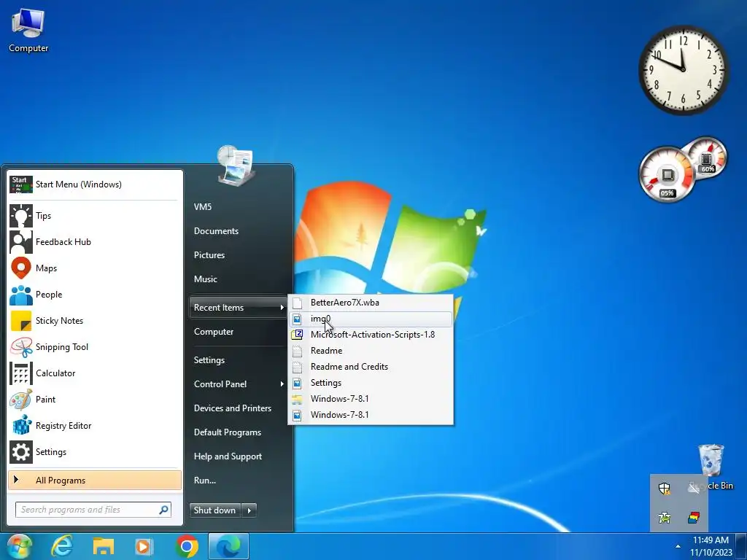Open recent item img0

point(371,319)
